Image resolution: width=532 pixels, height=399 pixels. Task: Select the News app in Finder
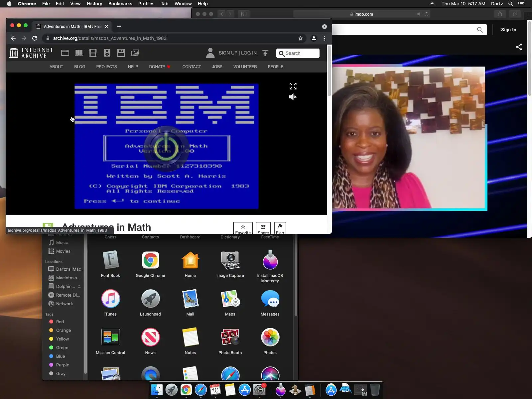[x=150, y=341]
